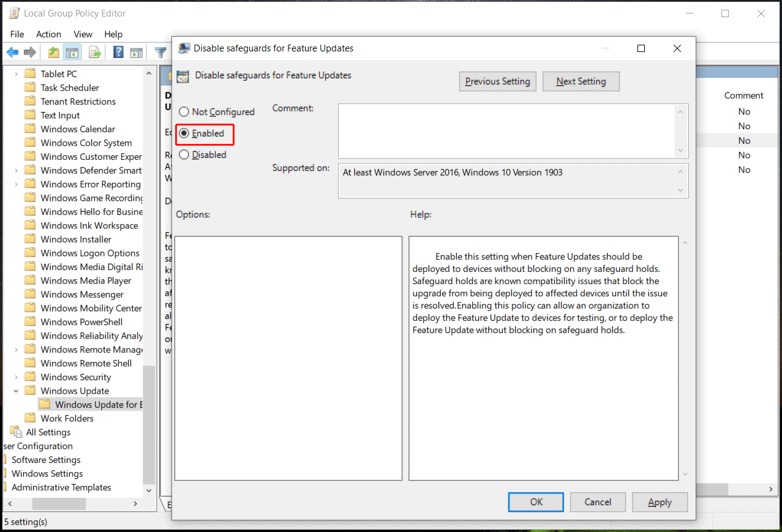Go back with the blue Back arrow
The width and height of the screenshot is (782, 532).
[12, 53]
